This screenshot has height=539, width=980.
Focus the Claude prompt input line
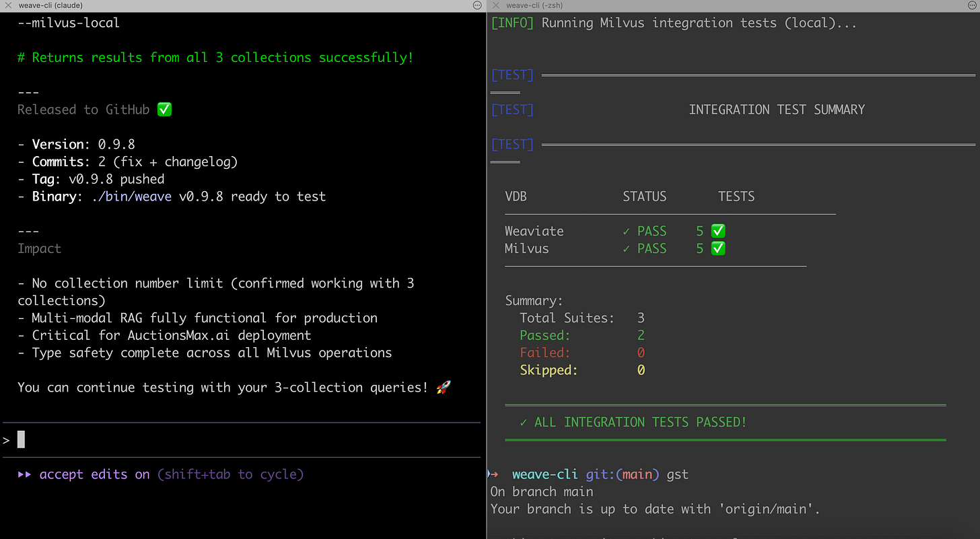[242, 440]
